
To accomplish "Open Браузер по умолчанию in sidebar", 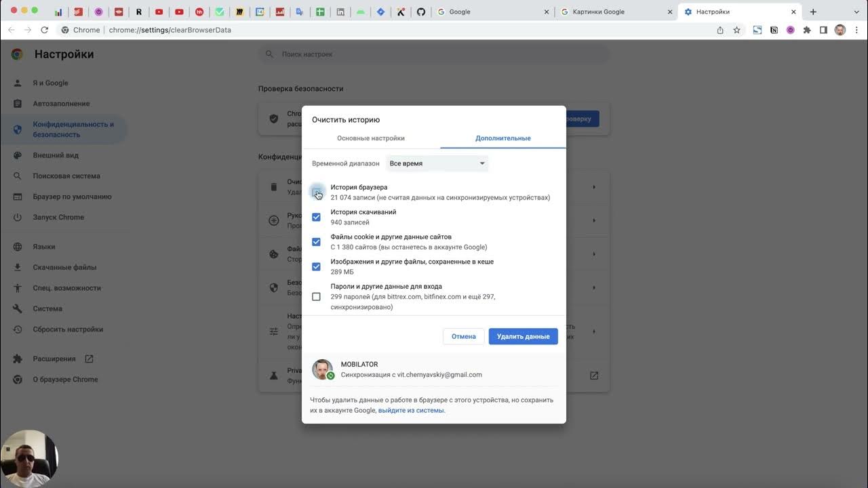I will (x=72, y=197).
